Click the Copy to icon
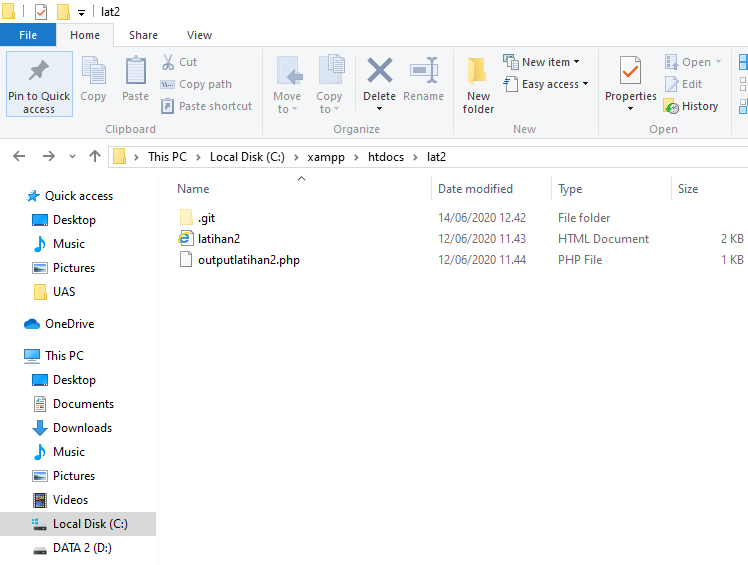The width and height of the screenshot is (748, 565). pyautogui.click(x=331, y=70)
